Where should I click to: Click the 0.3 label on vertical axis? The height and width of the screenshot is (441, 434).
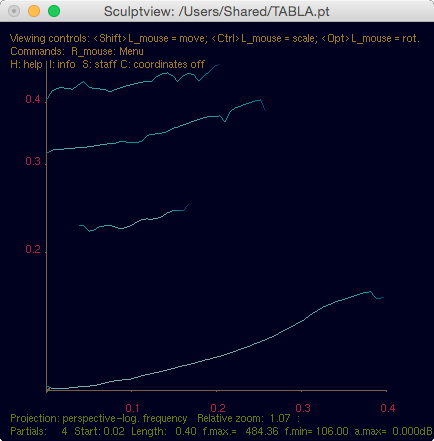point(33,161)
